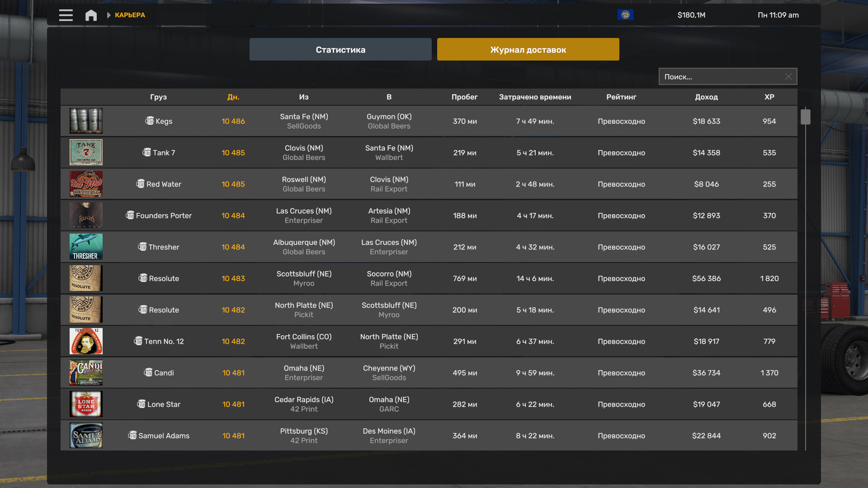The height and width of the screenshot is (488, 868).
Task: Click the breadcrumb arrow before КАРЬЕРА
Action: tap(108, 15)
